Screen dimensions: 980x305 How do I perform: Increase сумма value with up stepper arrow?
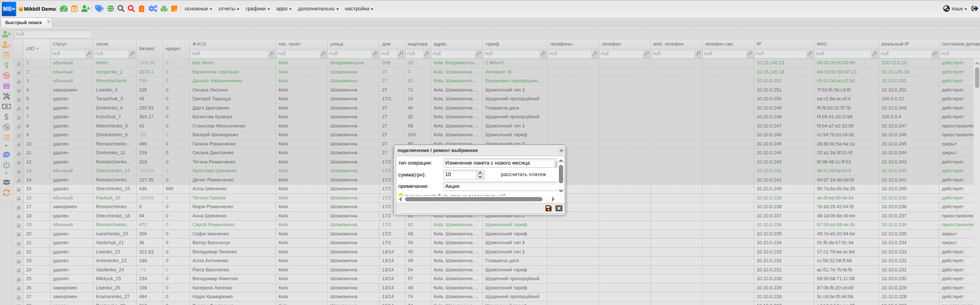(x=480, y=173)
